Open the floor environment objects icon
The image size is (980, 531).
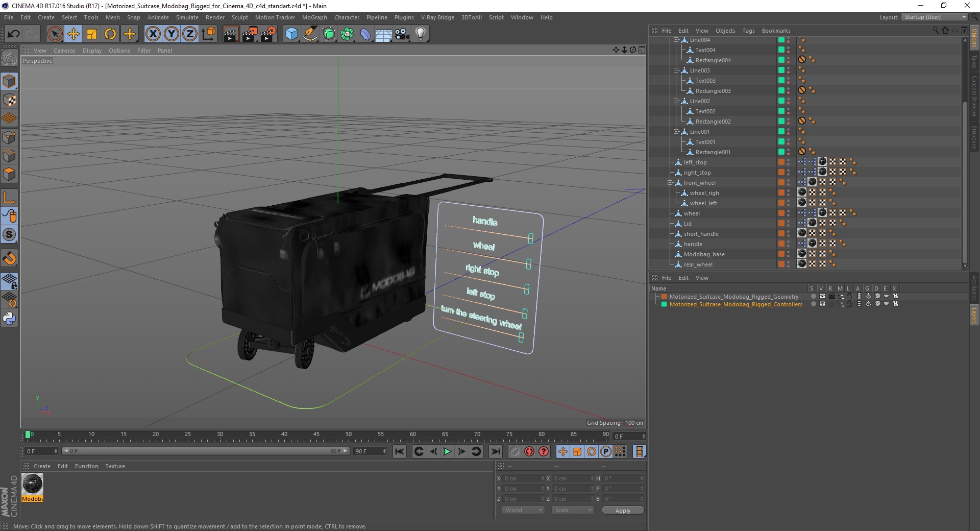click(x=383, y=34)
